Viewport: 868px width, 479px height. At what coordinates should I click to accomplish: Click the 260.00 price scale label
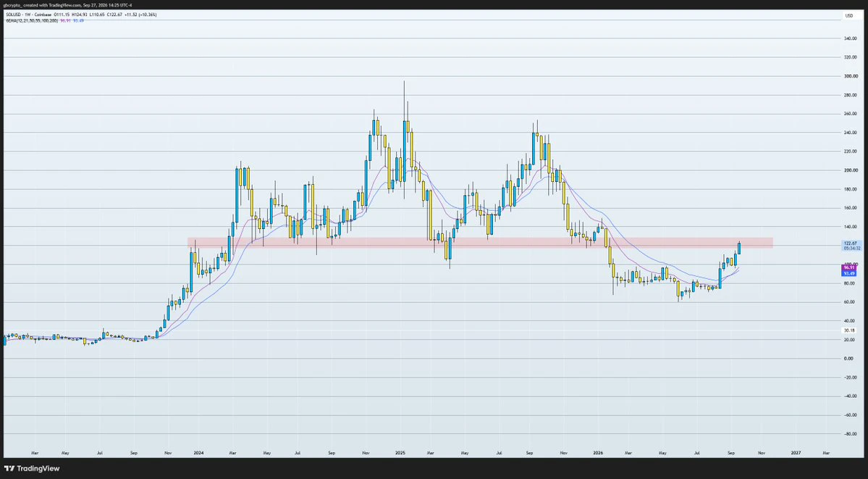850,114
